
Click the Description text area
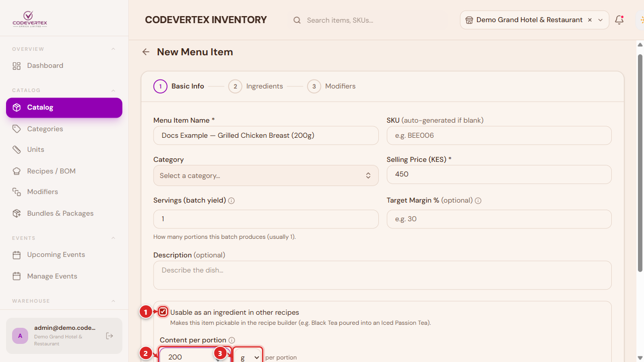382,275
